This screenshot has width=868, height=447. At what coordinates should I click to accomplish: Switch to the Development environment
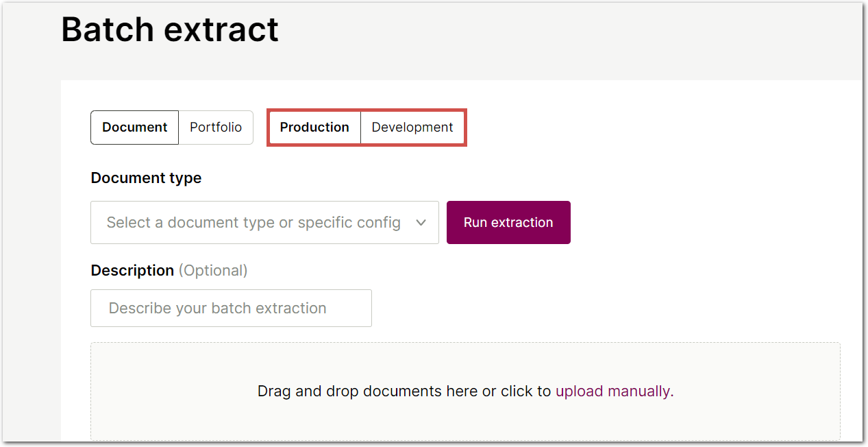point(412,128)
